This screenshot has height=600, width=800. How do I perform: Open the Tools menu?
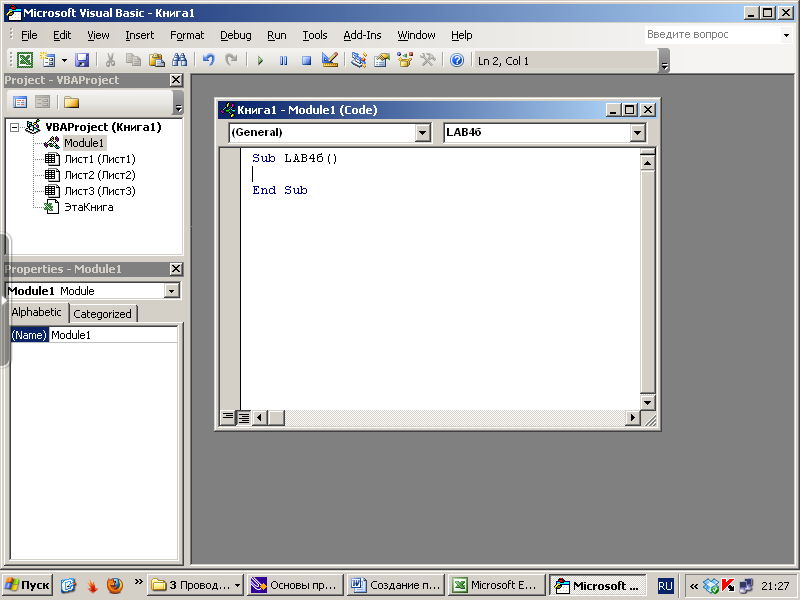click(x=315, y=35)
